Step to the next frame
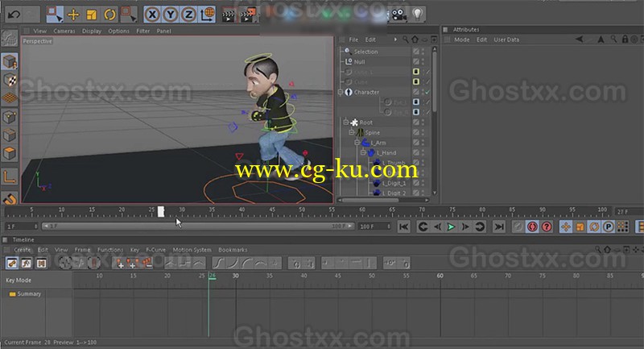 point(465,227)
